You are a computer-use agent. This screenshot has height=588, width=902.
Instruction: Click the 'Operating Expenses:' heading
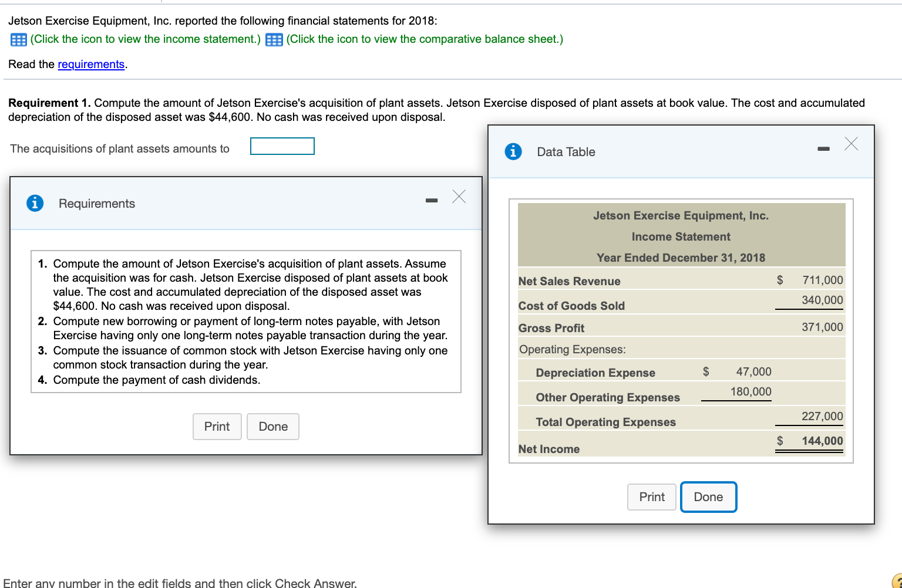pos(573,350)
